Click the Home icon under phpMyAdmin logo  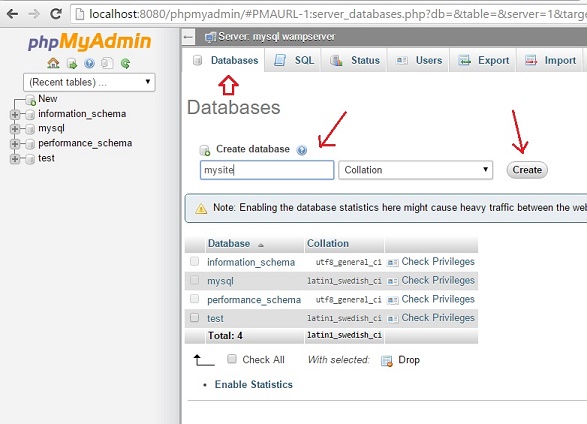53,63
